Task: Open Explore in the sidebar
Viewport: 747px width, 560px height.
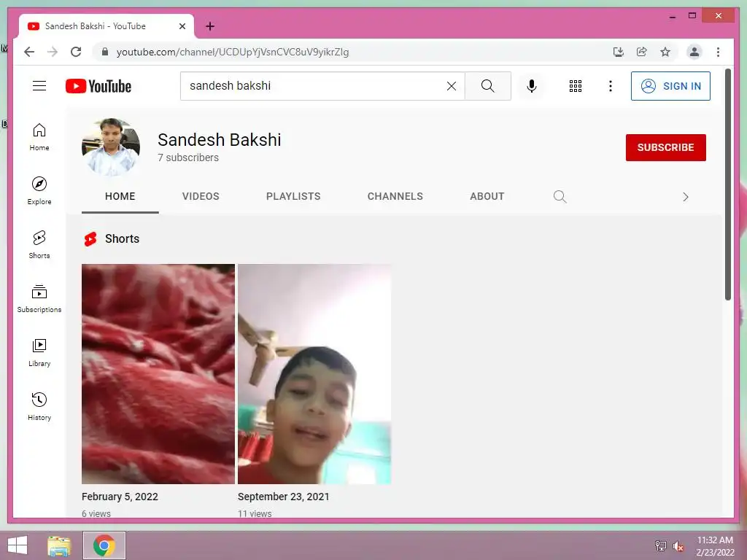Action: tap(39, 191)
